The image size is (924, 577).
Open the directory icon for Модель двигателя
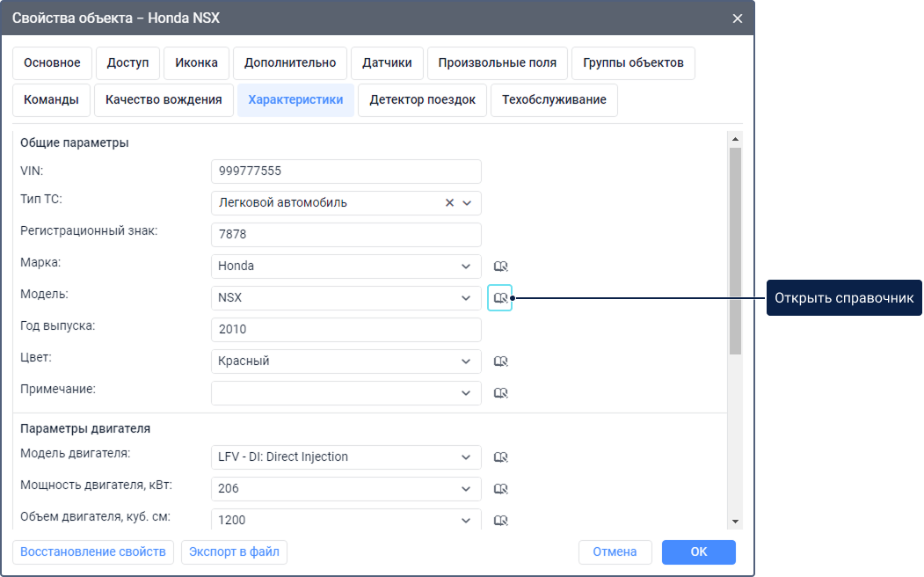[x=500, y=457]
